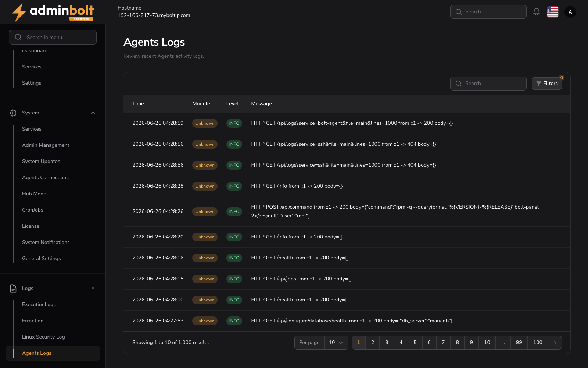Click the magnifier icon in menu search
The width and height of the screenshot is (588, 368).
point(18,37)
